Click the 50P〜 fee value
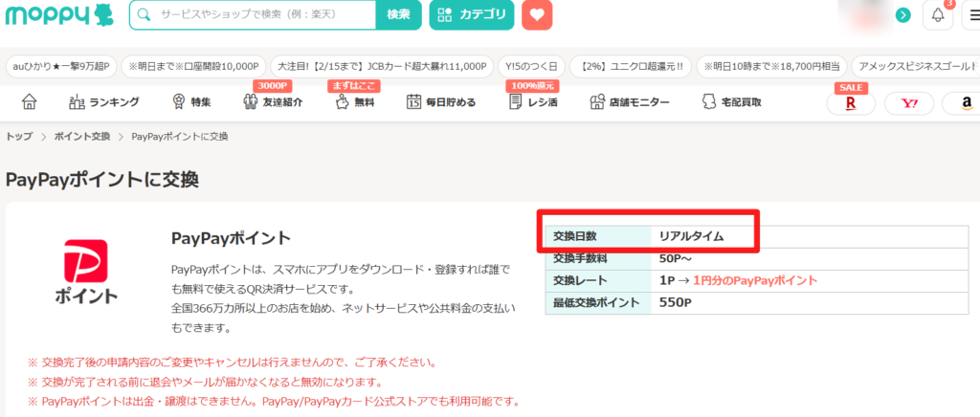This screenshot has width=980, height=417. tap(676, 258)
